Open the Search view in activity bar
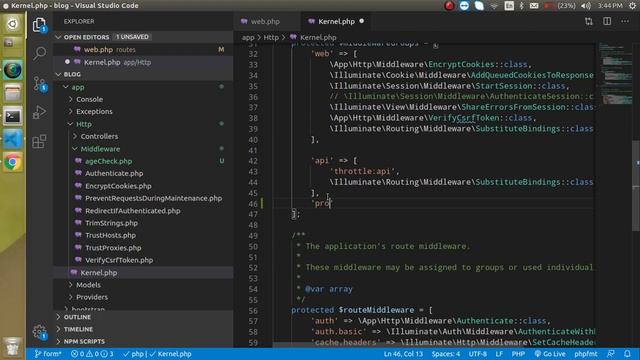Viewport: 640px width, 360px height. pos(39,53)
